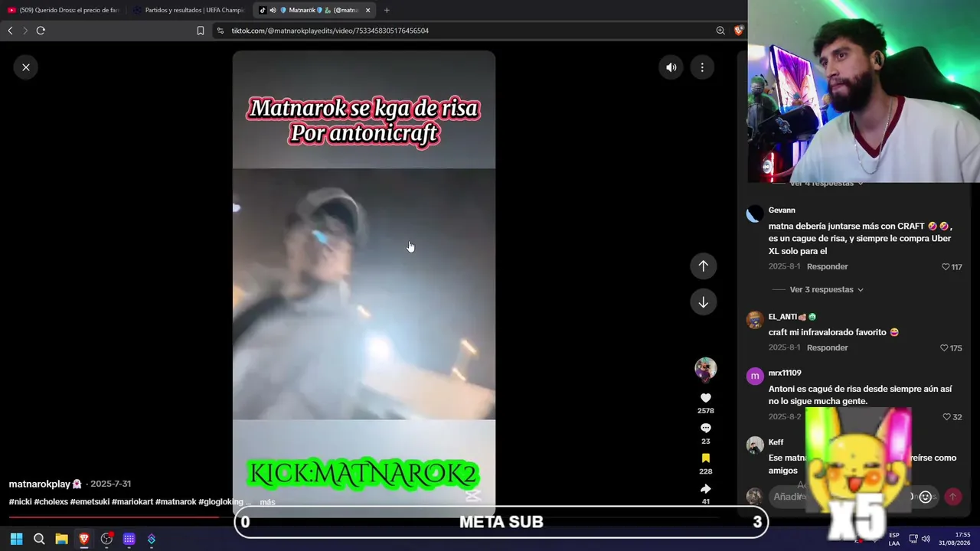
Task: Switch to the UEFA Champions tab
Action: (x=188, y=10)
